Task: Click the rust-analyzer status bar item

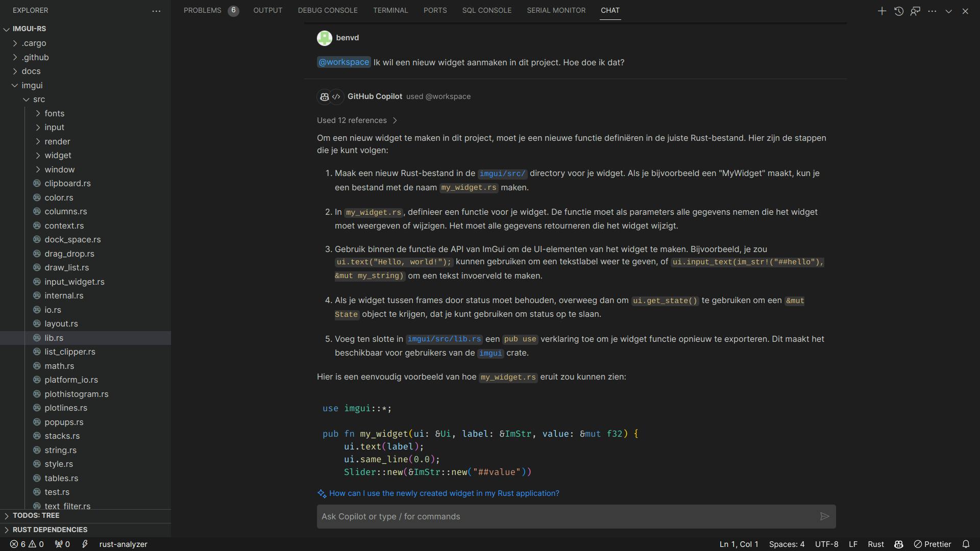Action: pos(123,544)
